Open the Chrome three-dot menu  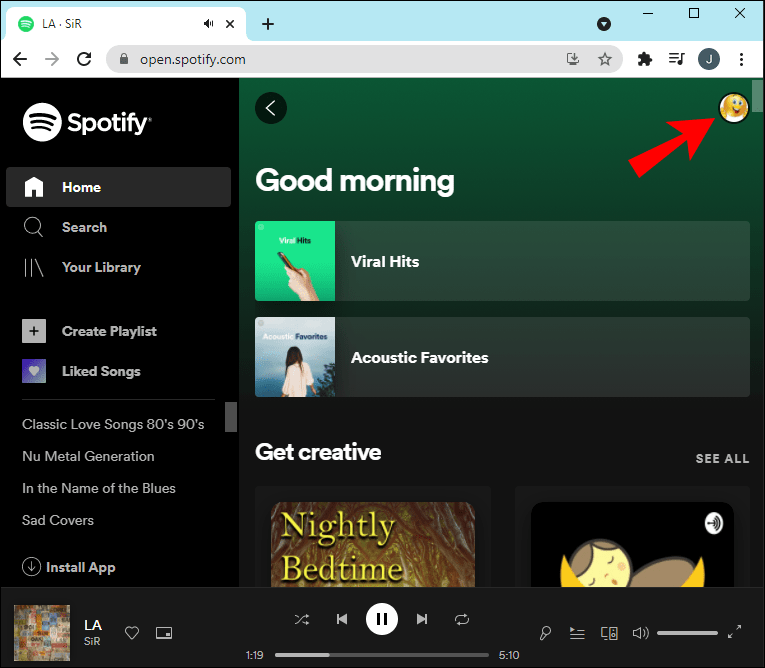(x=741, y=59)
